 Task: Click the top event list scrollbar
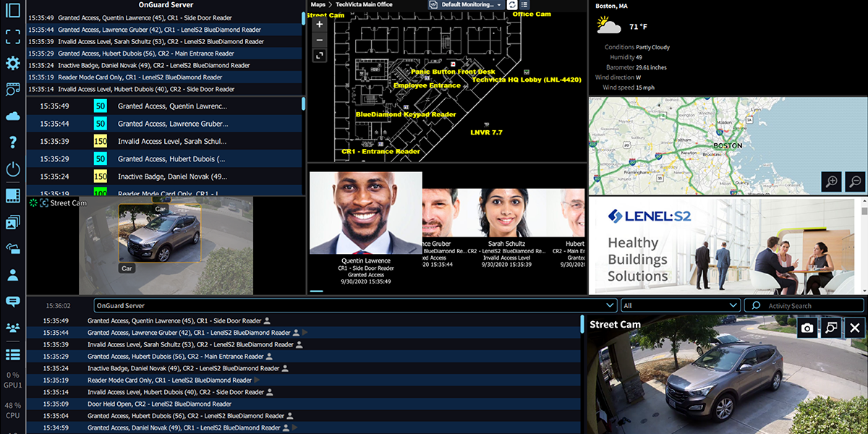click(303, 19)
